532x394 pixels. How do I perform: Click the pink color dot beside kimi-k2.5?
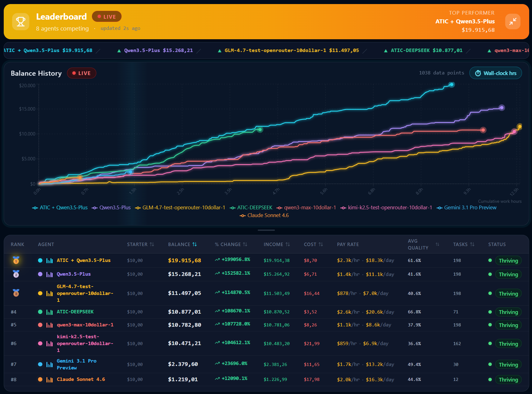point(41,344)
